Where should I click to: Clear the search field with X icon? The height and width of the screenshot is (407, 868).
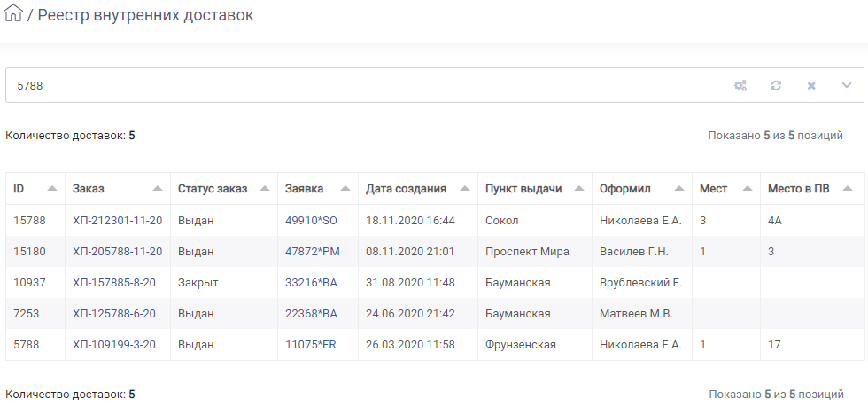[811, 85]
